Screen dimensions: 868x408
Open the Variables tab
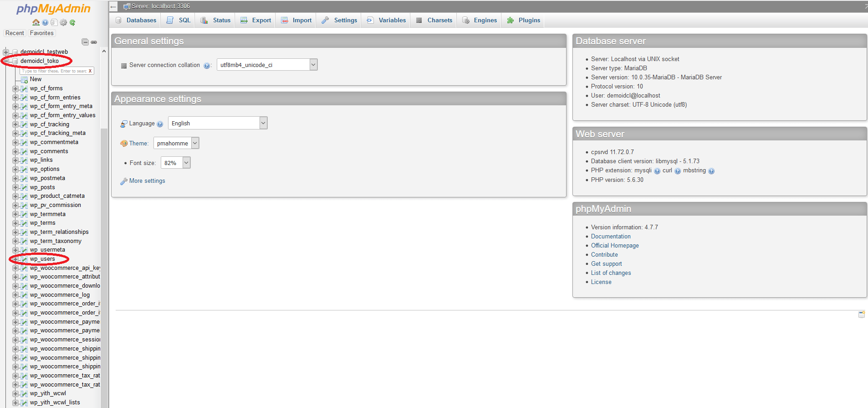tap(386, 20)
